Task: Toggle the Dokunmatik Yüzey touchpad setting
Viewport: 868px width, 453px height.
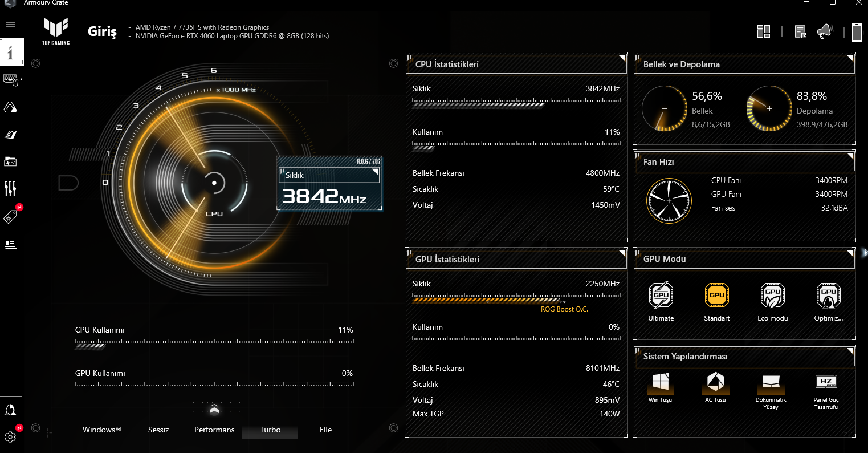Action: (771, 383)
